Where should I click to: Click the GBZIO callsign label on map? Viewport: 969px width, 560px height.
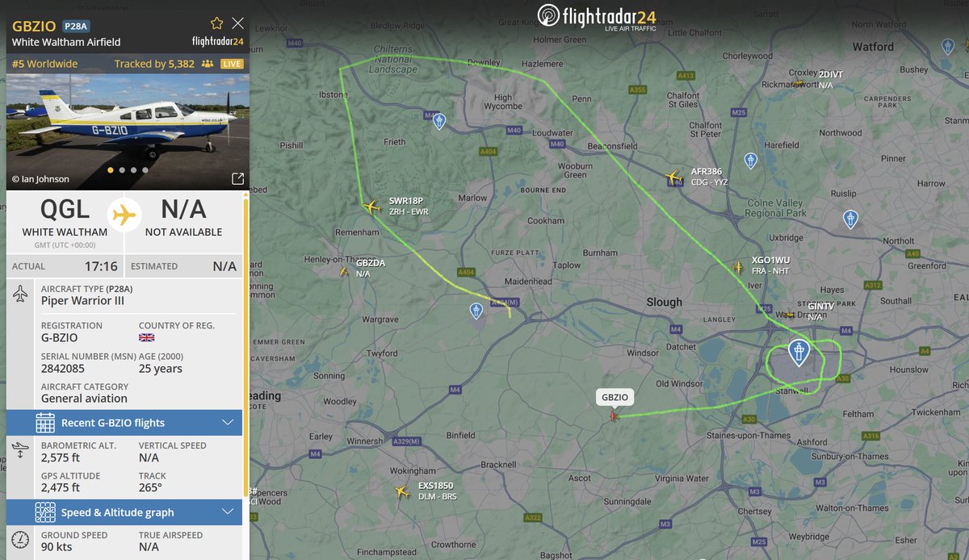point(615,397)
